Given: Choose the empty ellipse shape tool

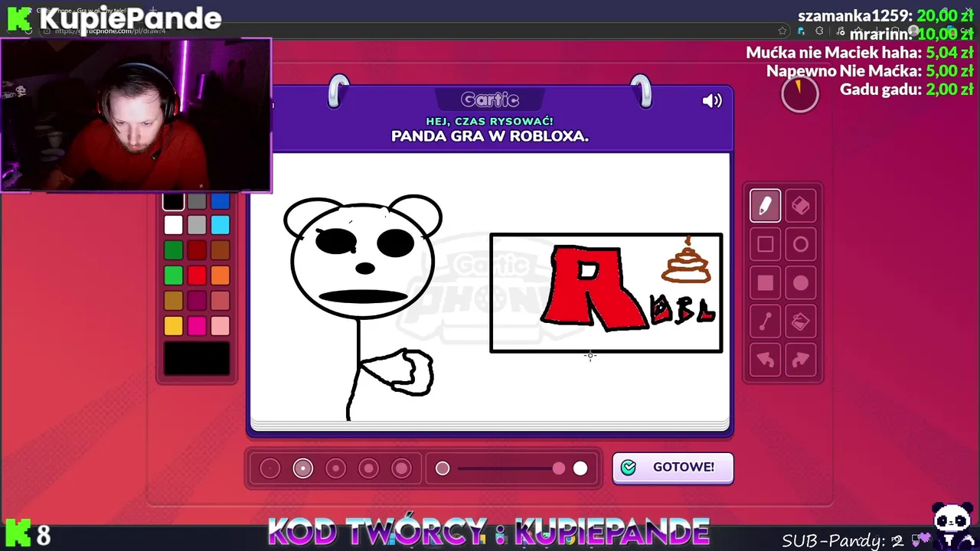Looking at the screenshot, I should pyautogui.click(x=800, y=244).
